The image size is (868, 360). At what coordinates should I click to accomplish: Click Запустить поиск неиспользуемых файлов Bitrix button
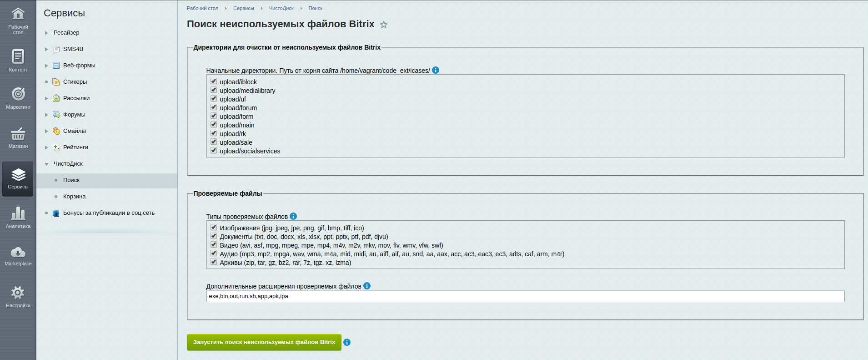[264, 342]
